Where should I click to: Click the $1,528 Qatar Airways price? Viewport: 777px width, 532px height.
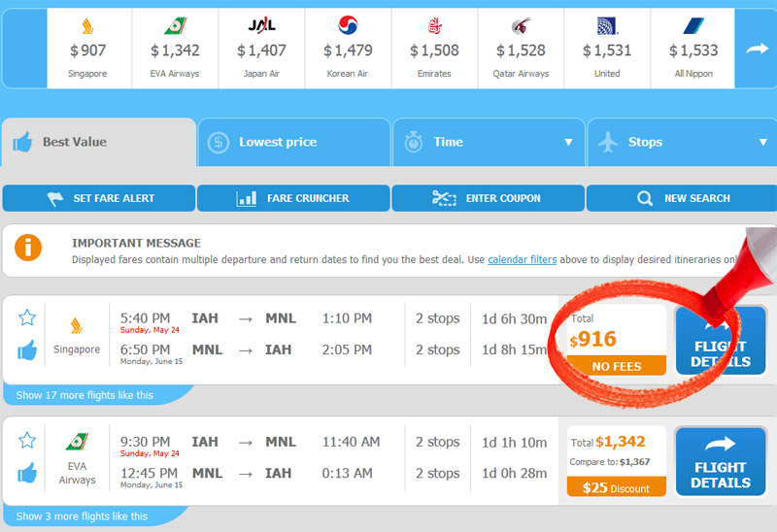[x=521, y=50]
